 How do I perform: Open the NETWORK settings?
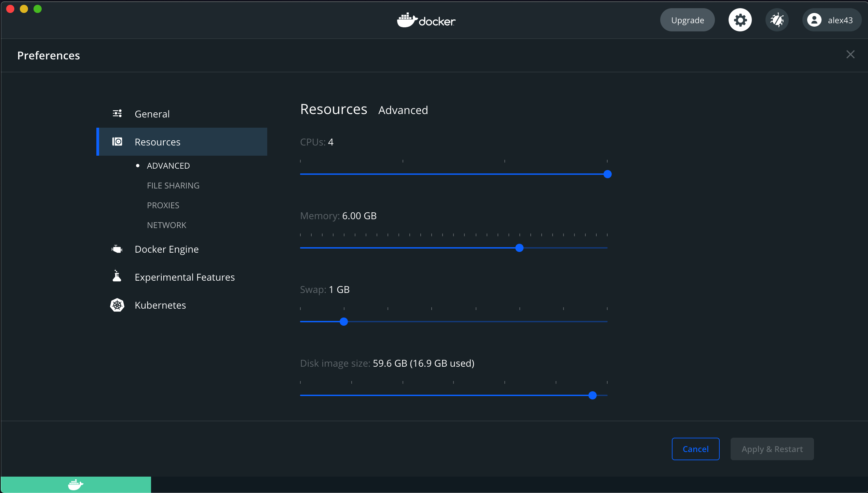pyautogui.click(x=166, y=225)
